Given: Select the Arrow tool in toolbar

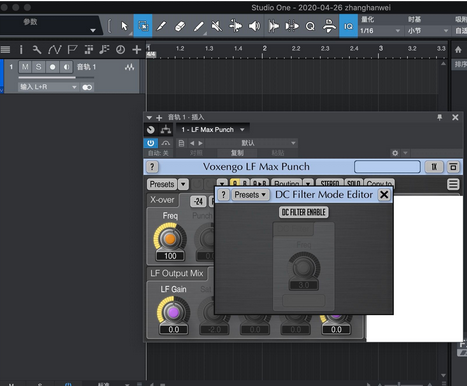Looking at the screenshot, I should [x=124, y=26].
